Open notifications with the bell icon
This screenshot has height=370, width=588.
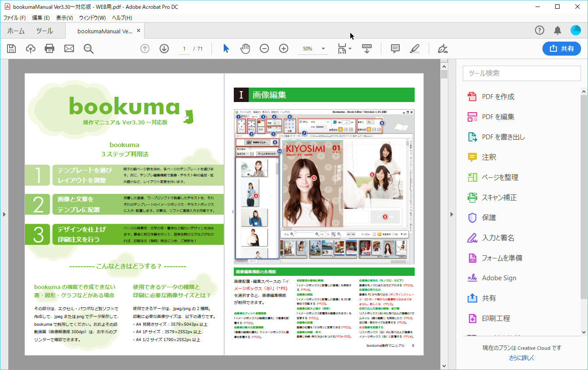click(x=557, y=30)
